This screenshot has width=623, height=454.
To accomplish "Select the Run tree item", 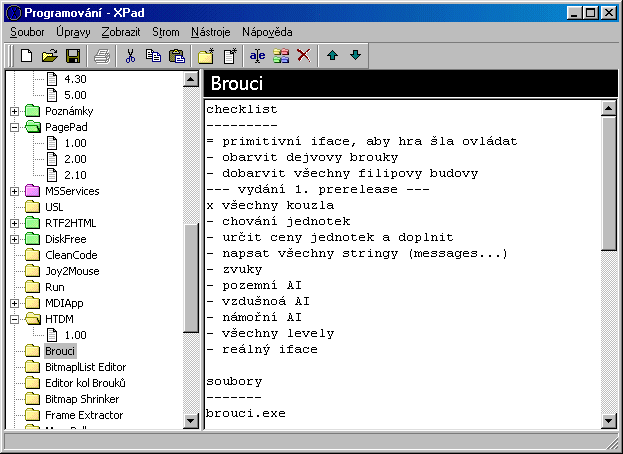I will click(55, 287).
